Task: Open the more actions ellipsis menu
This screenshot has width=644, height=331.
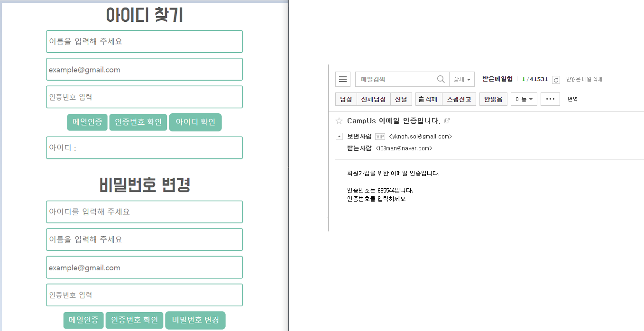Action: pyautogui.click(x=550, y=99)
